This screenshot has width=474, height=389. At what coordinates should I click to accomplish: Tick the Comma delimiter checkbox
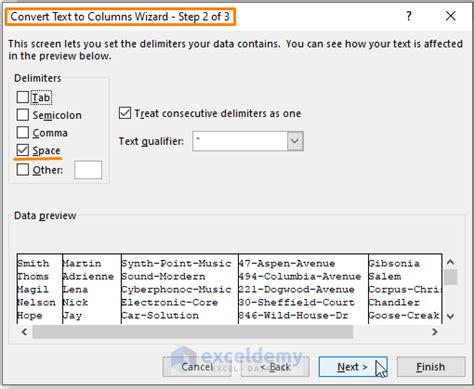point(23,133)
